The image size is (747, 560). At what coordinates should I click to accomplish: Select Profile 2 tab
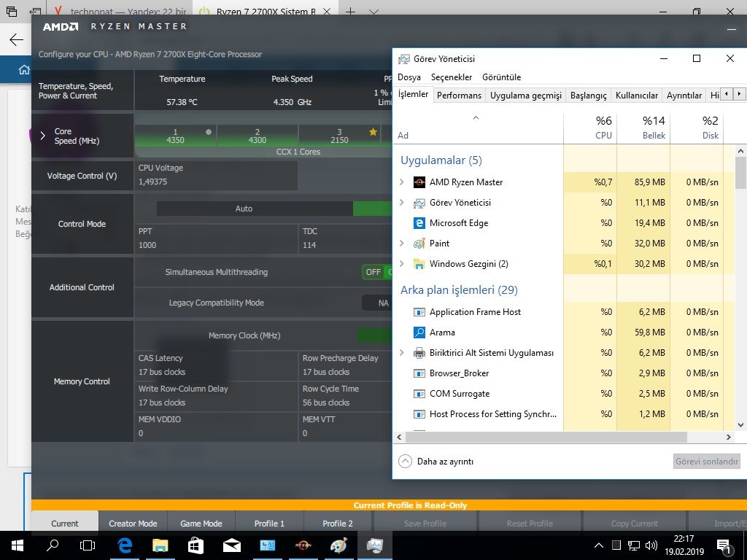click(x=338, y=524)
